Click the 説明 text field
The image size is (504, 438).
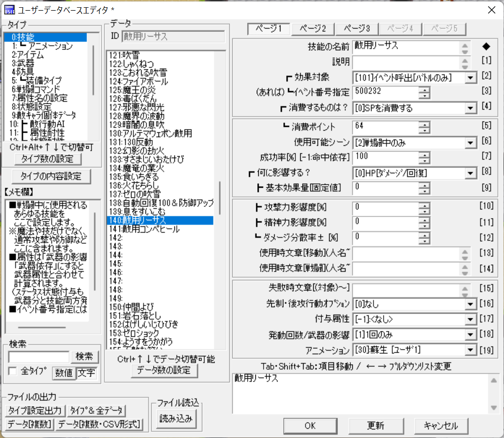coord(407,62)
